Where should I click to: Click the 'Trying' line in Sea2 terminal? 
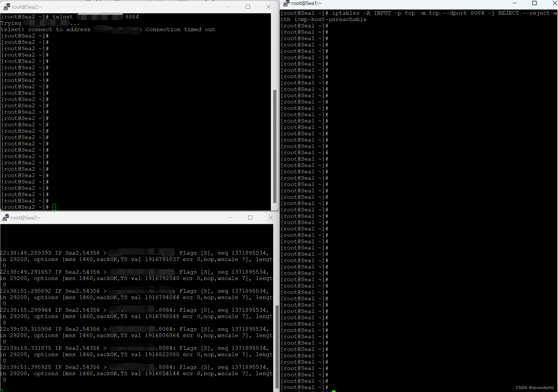click(40, 23)
